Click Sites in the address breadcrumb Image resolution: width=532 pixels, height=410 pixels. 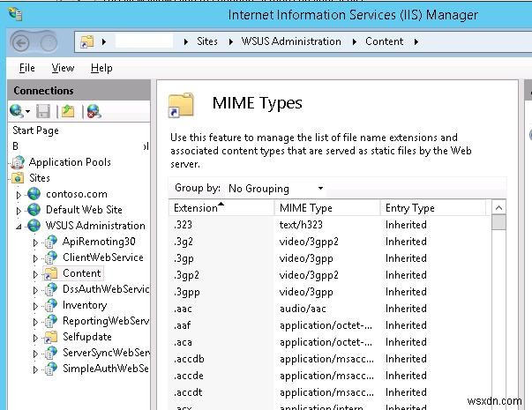[x=207, y=41]
